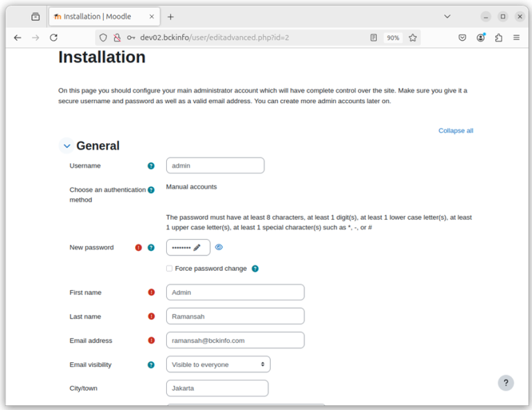Screen dimensions: 532x410
Task: Close the Installation | Moodle tab
Action: click(152, 17)
